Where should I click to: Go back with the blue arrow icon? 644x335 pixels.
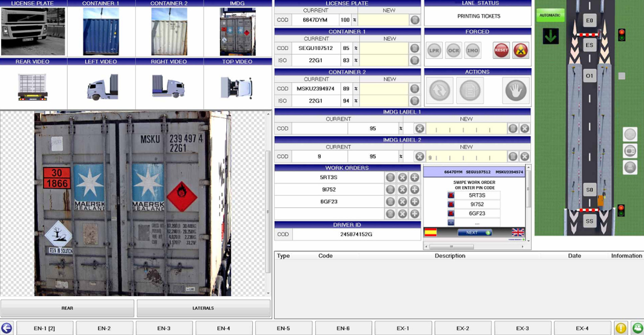click(x=6, y=328)
